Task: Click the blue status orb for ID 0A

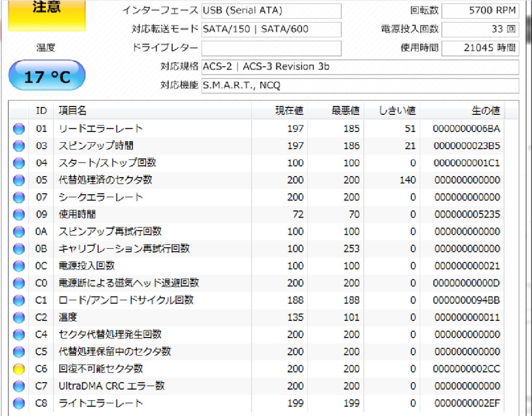Action: pyautogui.click(x=19, y=232)
